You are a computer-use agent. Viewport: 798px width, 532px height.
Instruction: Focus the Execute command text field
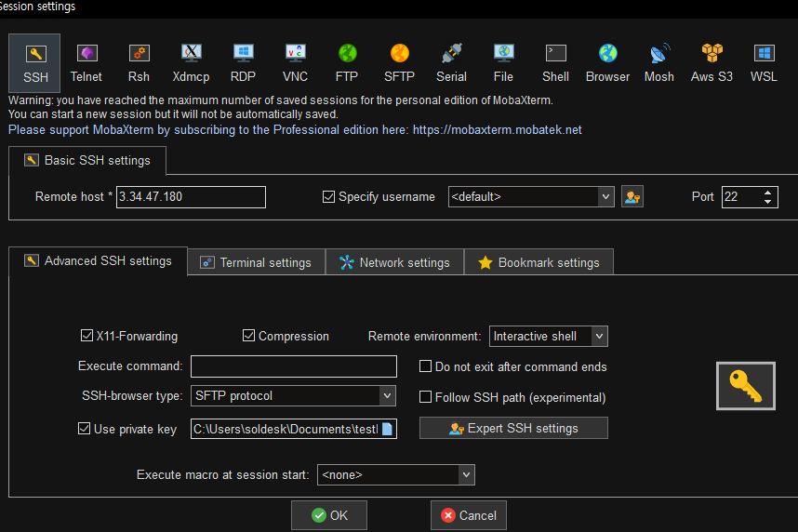(294, 366)
